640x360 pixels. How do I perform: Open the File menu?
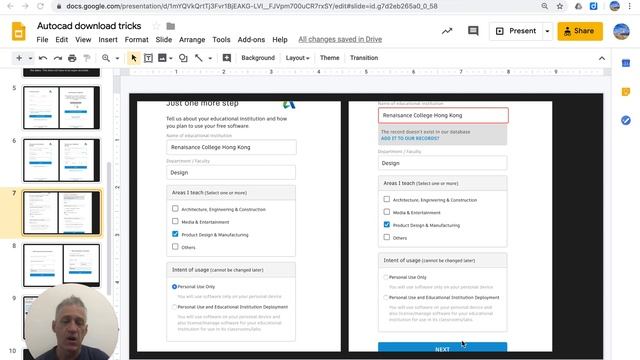42,40
